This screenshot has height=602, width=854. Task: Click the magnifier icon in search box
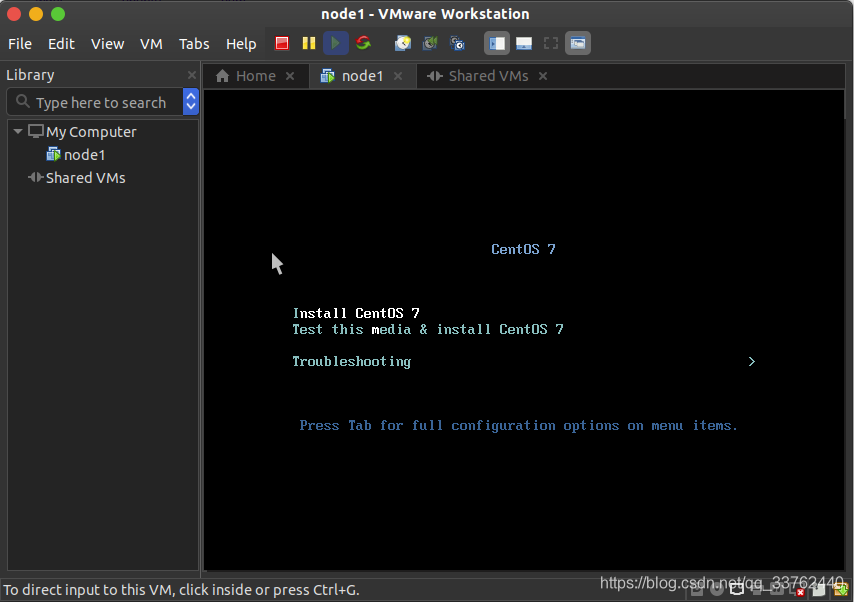(x=22, y=101)
